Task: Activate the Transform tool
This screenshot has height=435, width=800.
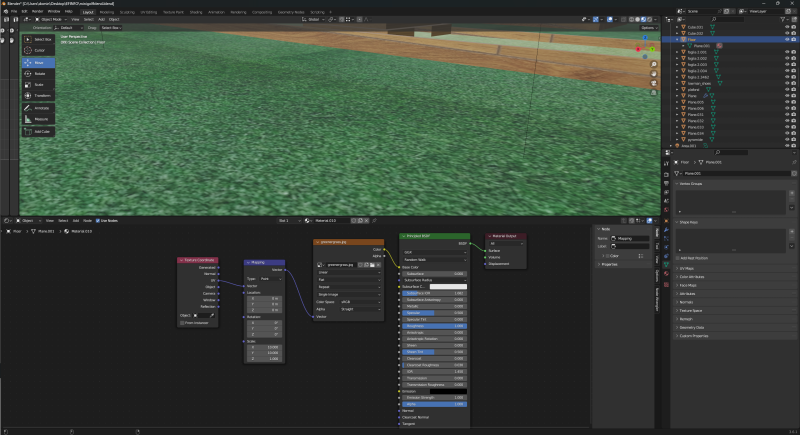Action: coord(38,95)
